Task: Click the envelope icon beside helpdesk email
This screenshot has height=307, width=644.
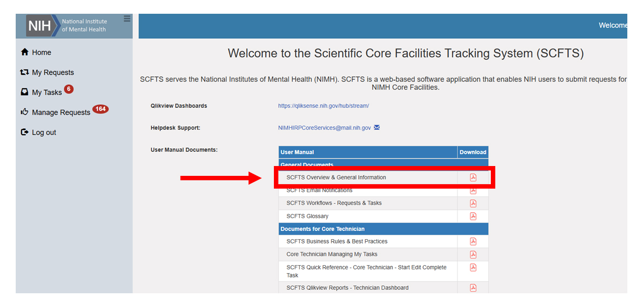Action: point(376,128)
